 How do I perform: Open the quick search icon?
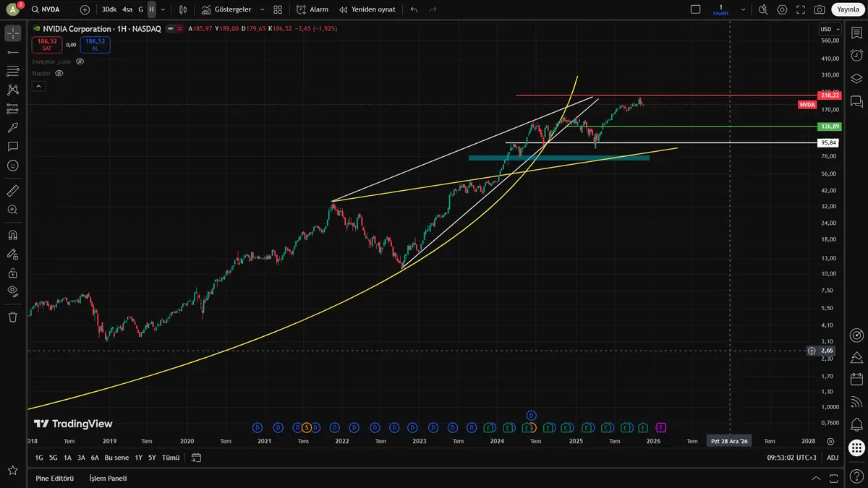(x=764, y=9)
